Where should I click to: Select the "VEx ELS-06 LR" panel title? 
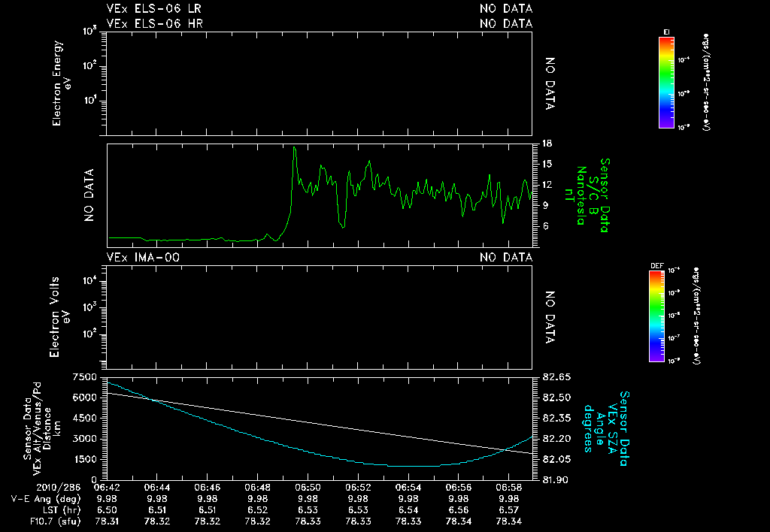pos(153,8)
